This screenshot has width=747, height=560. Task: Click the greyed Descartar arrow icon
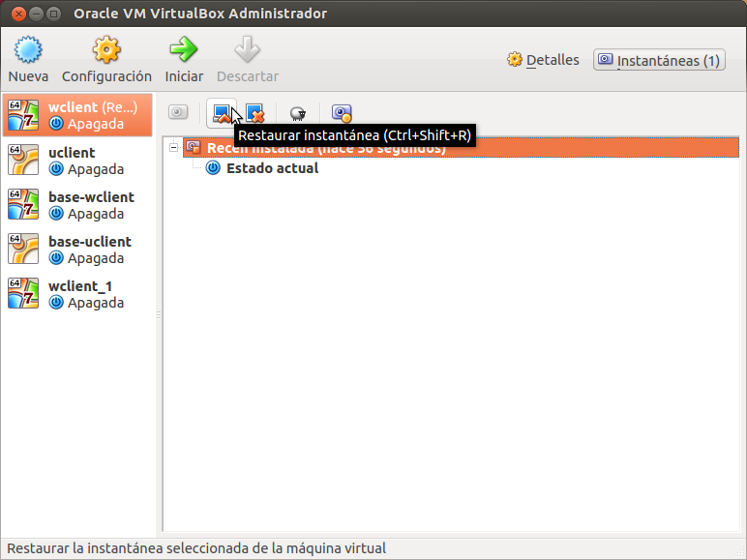(248, 49)
